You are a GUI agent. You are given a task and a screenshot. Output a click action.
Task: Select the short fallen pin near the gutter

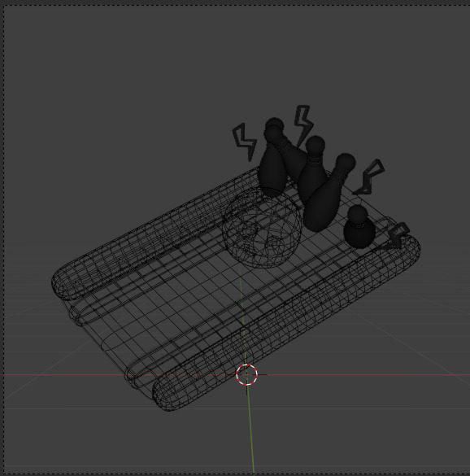click(359, 227)
